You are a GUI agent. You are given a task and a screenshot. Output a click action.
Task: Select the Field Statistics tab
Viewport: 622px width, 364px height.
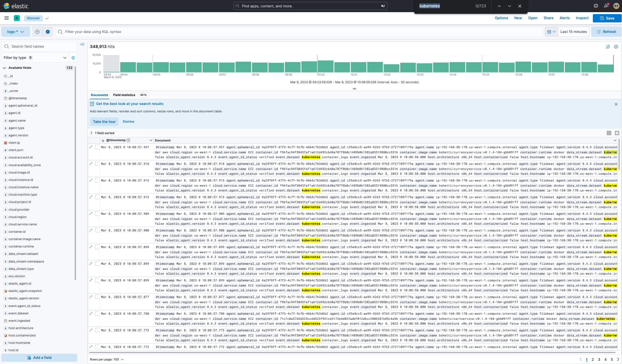[124, 95]
